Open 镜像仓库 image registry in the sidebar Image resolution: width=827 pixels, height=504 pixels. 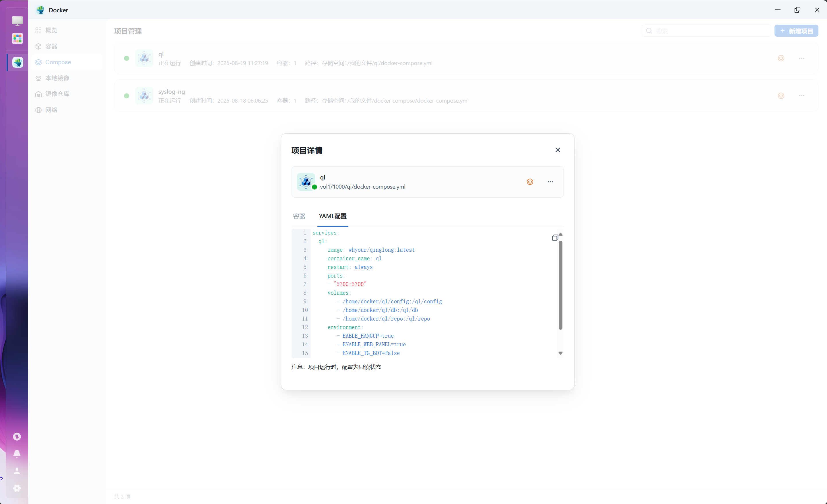coord(57,94)
